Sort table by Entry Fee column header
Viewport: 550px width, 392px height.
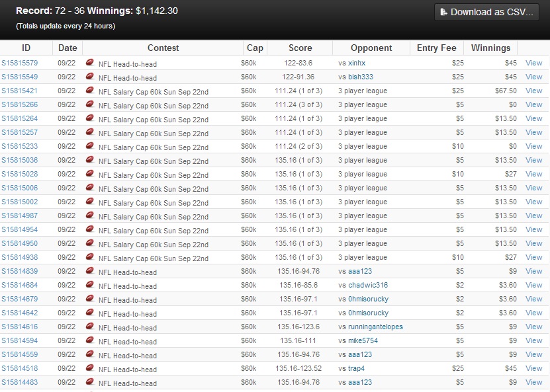tap(437, 48)
